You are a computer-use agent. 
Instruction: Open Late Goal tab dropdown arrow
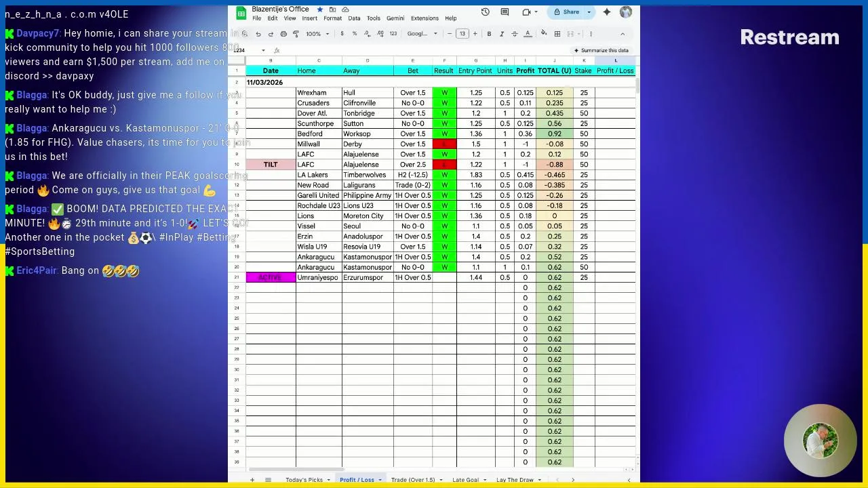point(484,480)
